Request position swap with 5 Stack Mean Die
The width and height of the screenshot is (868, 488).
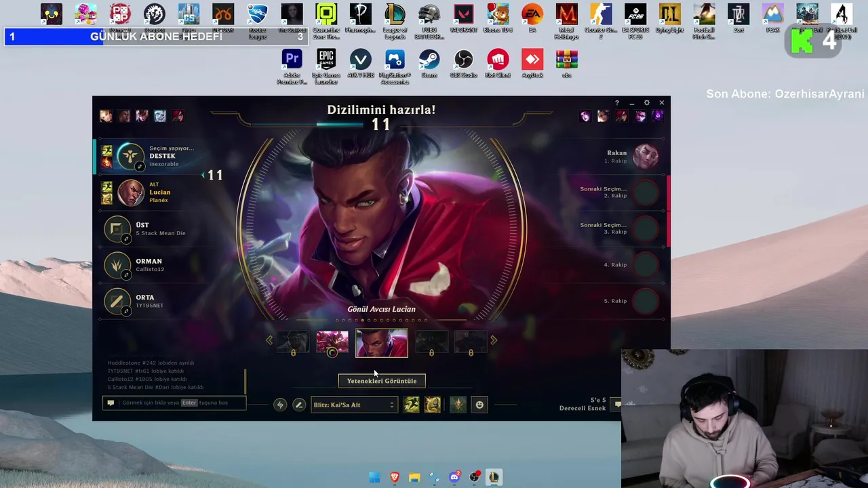tap(126, 239)
